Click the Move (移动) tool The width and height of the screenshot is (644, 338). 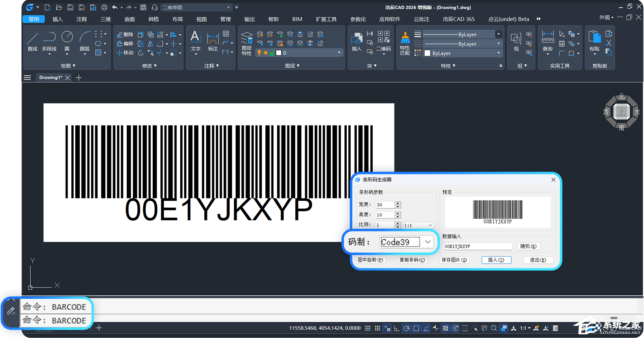coord(125,53)
